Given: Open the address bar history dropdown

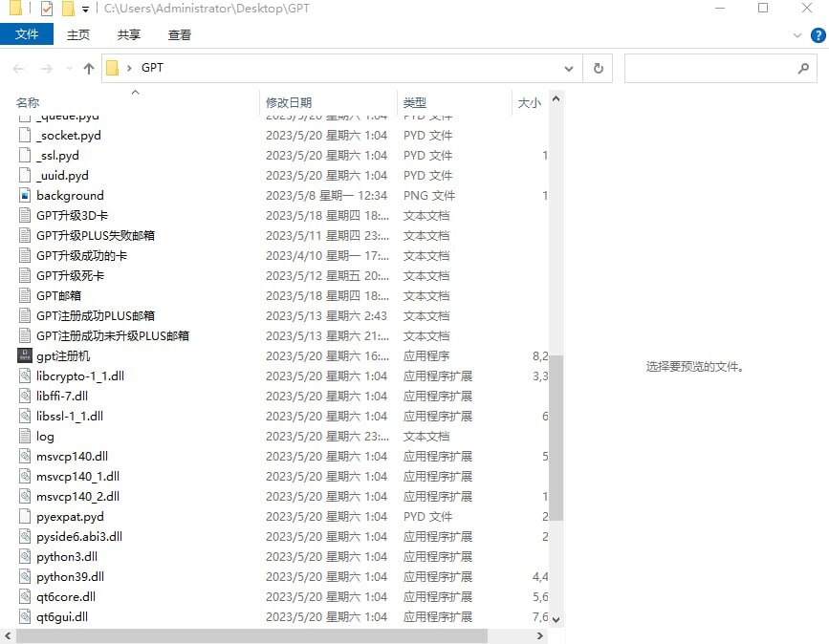Looking at the screenshot, I should (x=569, y=68).
